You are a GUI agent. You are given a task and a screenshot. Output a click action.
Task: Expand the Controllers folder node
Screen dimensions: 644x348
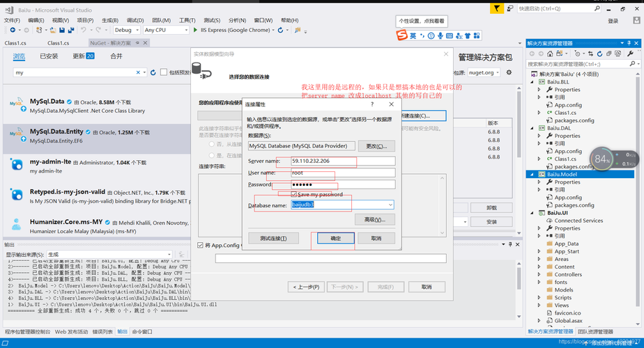tap(539, 274)
